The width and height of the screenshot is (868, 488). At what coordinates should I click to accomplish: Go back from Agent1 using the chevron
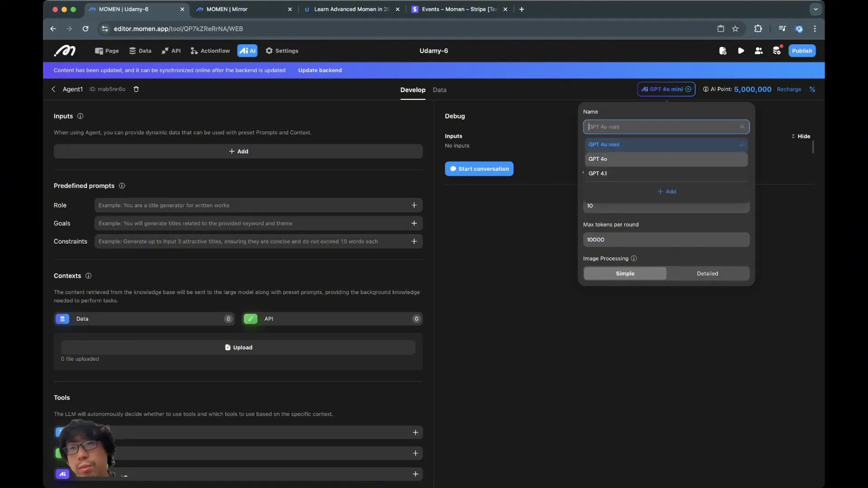53,89
